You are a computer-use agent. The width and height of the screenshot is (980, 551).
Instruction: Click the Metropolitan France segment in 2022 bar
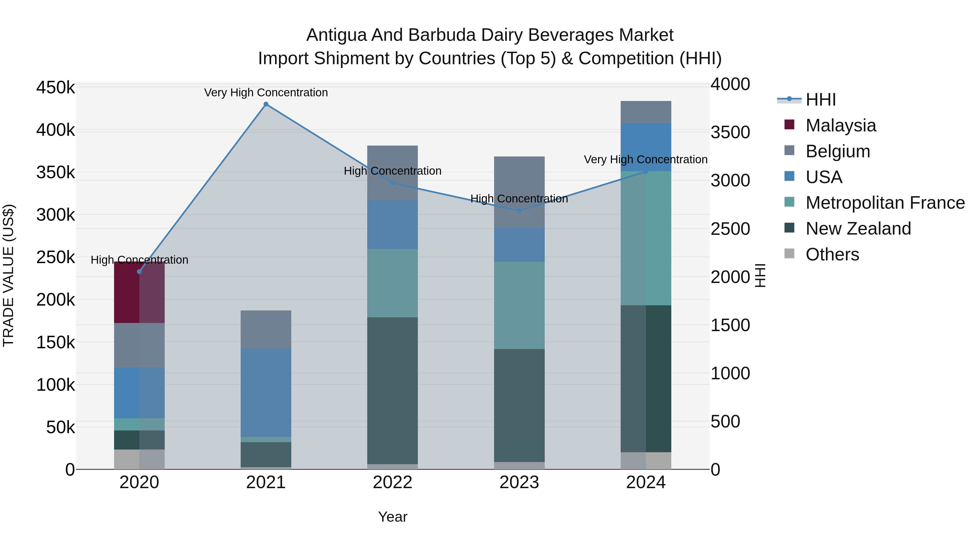click(393, 283)
